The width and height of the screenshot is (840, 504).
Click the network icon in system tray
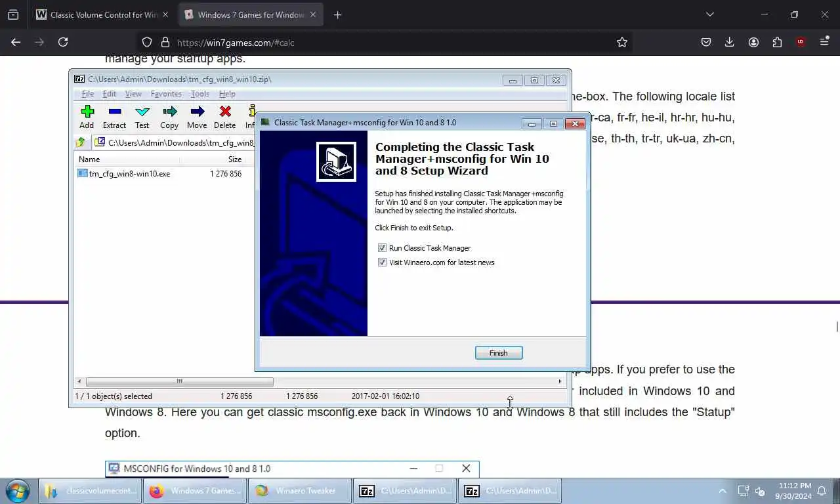pos(743,491)
